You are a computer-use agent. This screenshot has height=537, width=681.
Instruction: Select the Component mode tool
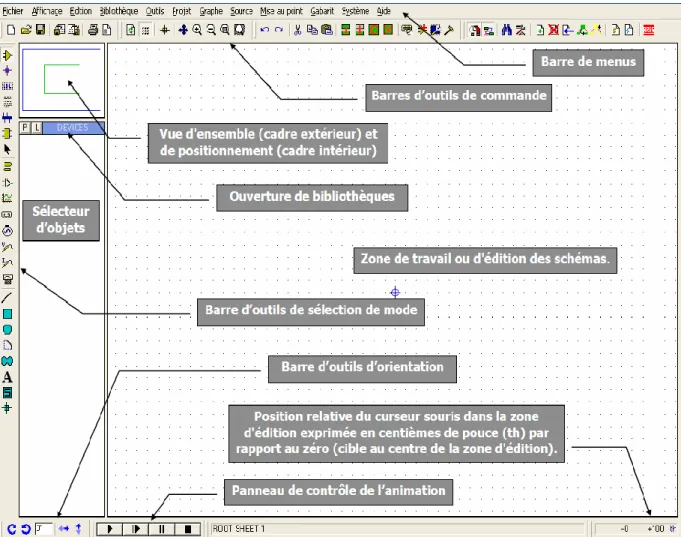pos(7,56)
